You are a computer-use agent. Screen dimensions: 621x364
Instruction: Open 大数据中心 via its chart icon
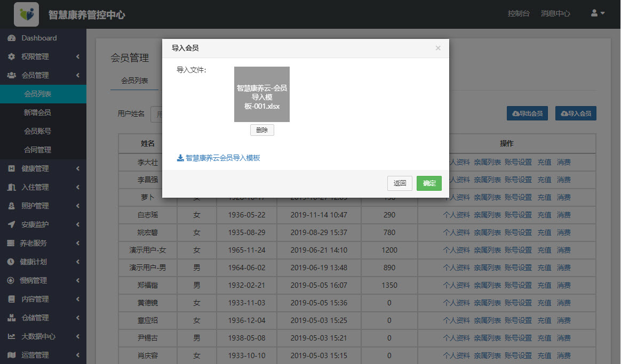tap(12, 336)
